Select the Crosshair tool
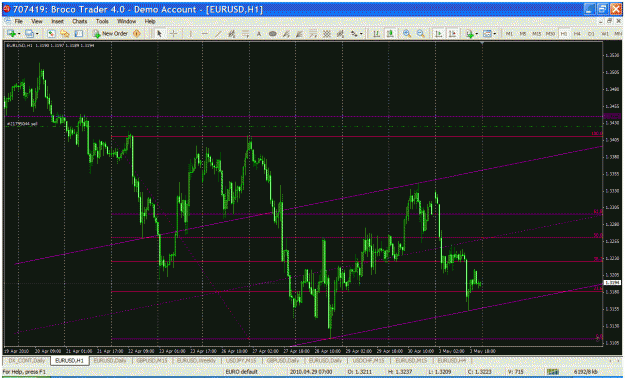This screenshot has height=378, width=625. click(x=173, y=34)
